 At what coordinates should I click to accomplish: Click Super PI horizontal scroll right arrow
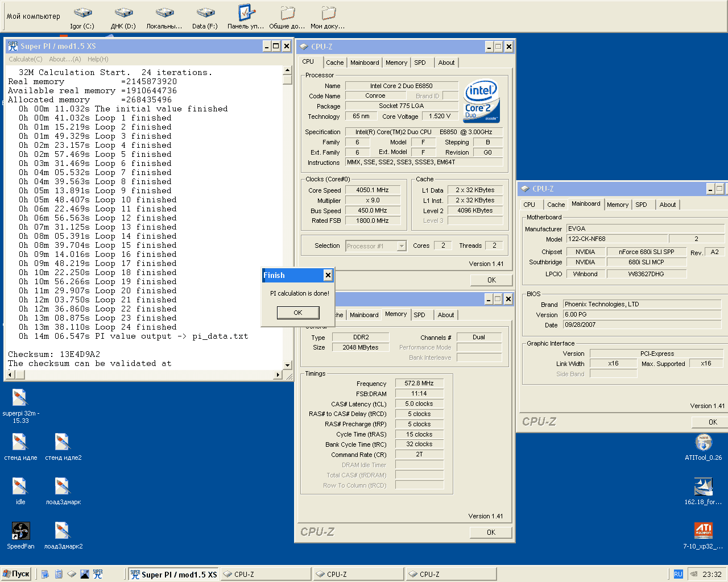tap(278, 375)
